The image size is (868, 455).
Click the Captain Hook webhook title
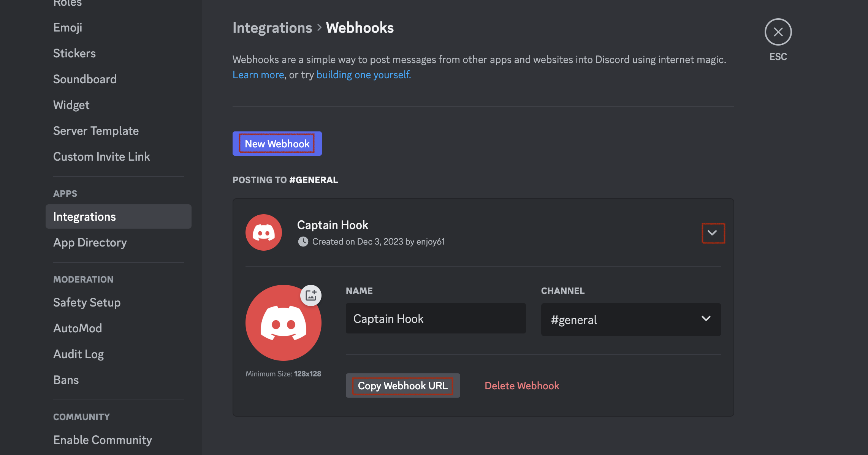(x=333, y=225)
